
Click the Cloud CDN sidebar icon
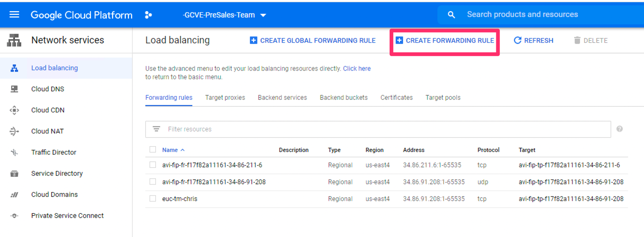14,110
